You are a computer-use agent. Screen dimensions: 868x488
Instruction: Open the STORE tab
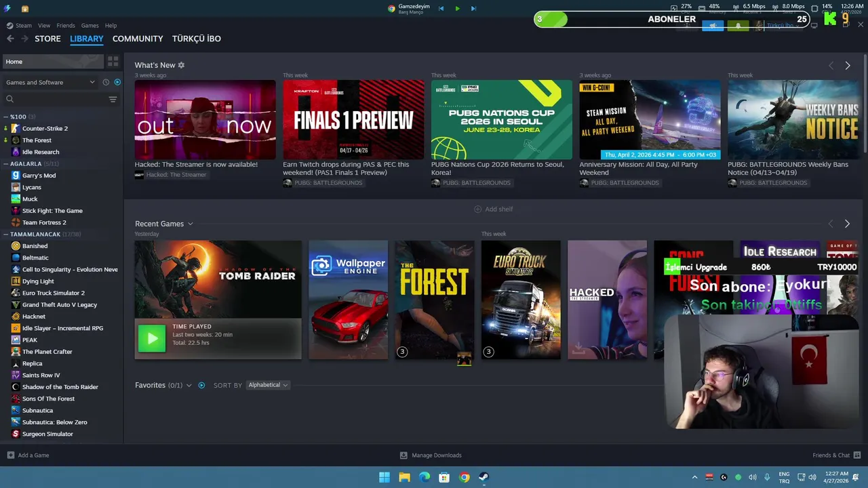click(x=47, y=39)
